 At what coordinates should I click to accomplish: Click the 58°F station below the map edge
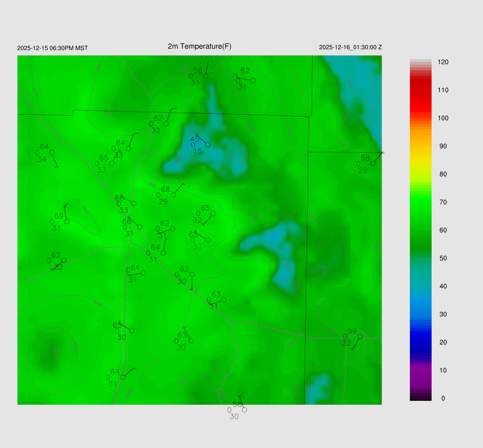click(x=244, y=410)
